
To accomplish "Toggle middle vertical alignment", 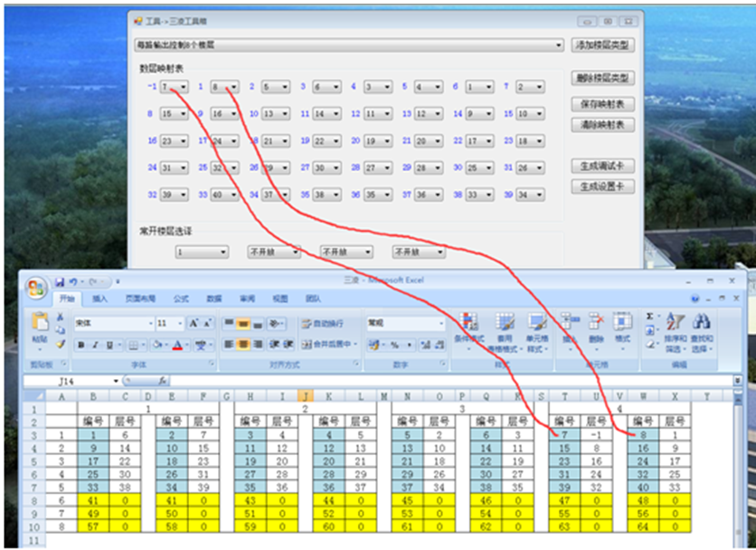I will 243,323.
